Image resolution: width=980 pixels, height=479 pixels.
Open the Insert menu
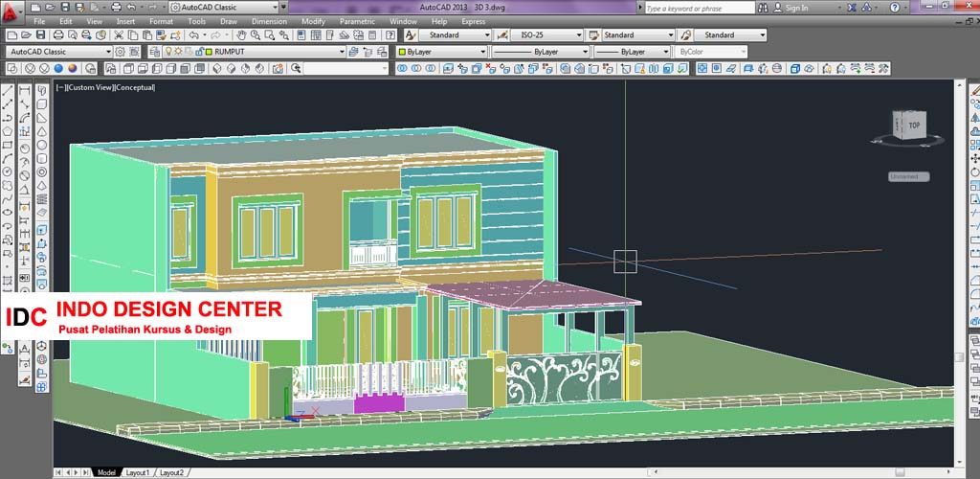[125, 21]
